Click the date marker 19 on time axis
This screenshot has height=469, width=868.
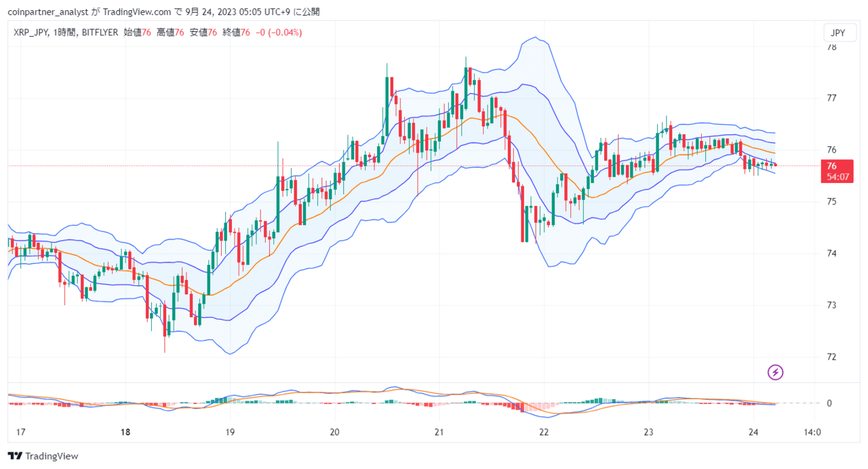(229, 432)
